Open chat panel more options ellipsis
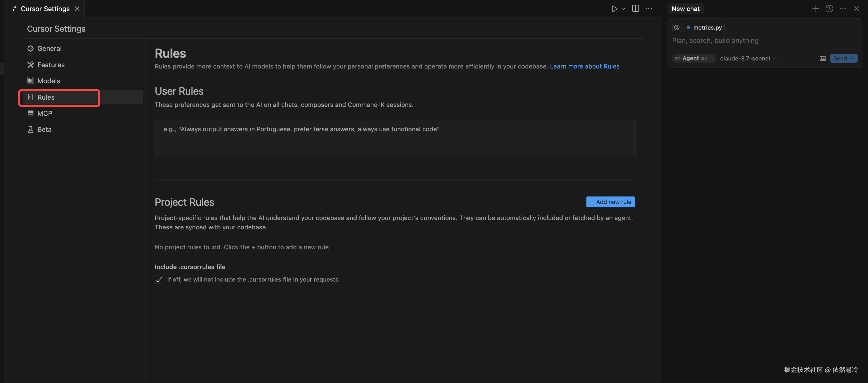This screenshot has height=383, width=868. point(843,9)
